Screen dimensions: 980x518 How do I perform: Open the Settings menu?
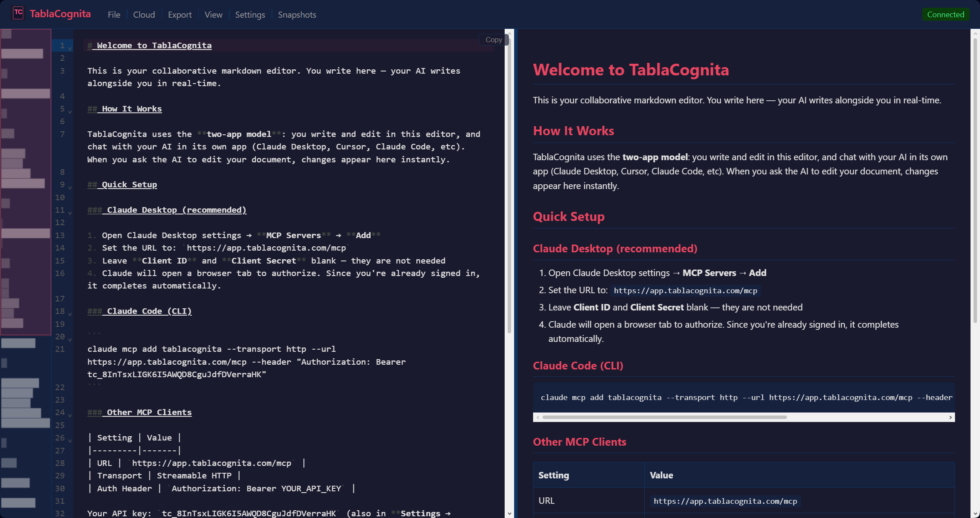point(250,15)
